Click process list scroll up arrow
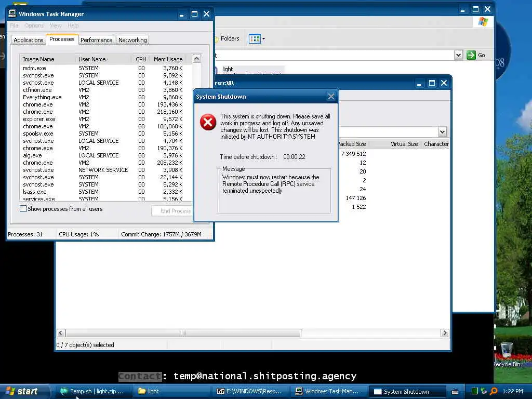Screen dimensions: 532x399 (x=197, y=59)
